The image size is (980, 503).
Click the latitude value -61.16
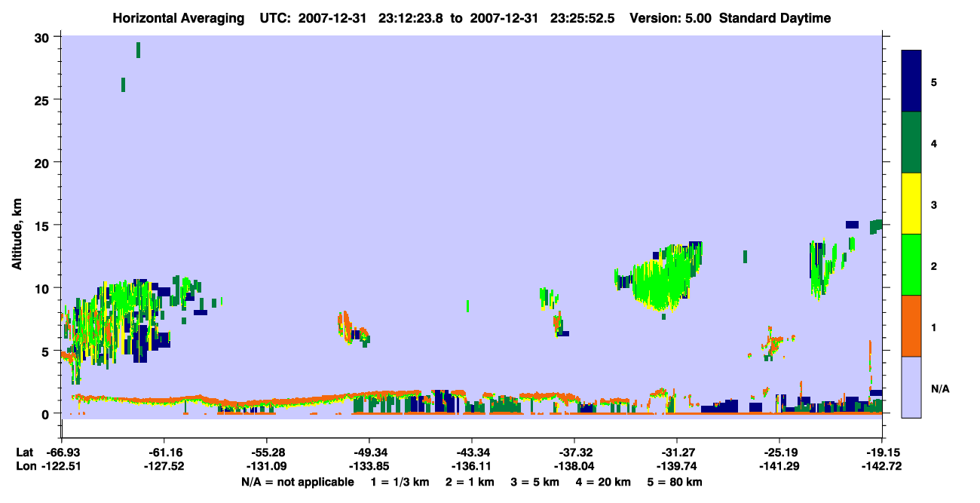(x=164, y=452)
